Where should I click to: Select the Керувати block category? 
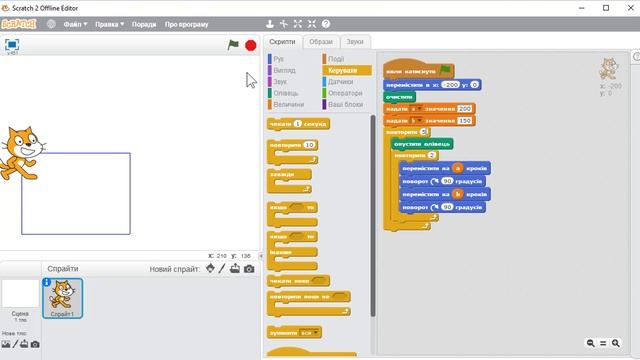(347, 70)
